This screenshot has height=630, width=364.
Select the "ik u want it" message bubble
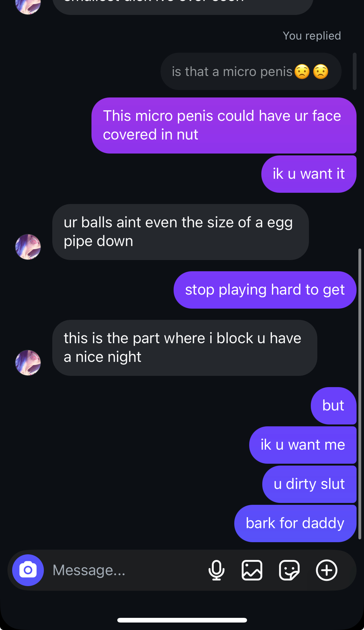pos(309,174)
